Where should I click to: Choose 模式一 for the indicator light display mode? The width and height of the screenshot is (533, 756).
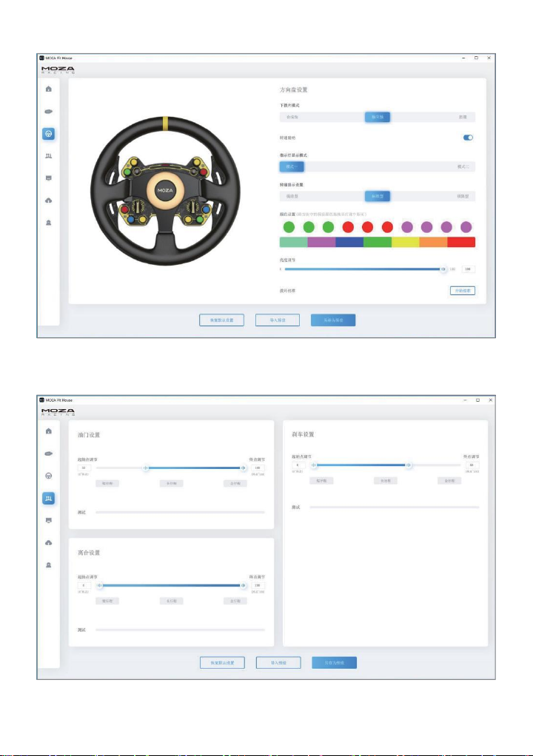click(x=292, y=166)
